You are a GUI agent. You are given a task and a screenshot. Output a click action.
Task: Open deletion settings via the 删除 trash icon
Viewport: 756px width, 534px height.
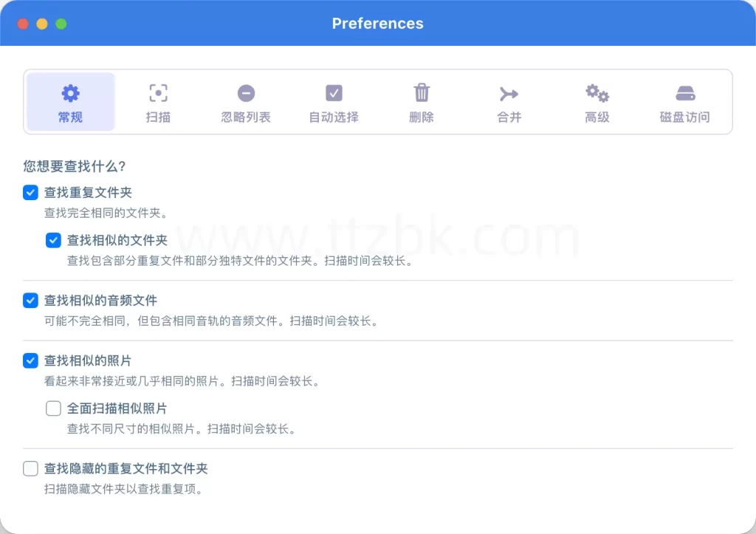[x=421, y=92]
